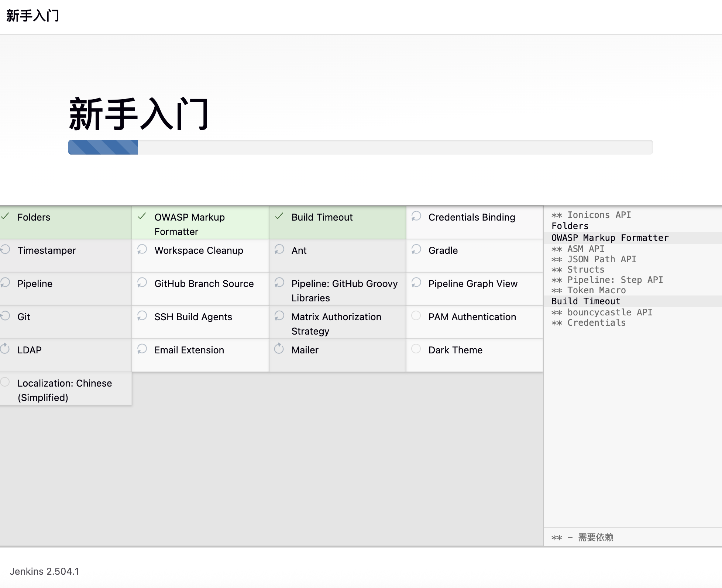Click Jenkins 2.504.1 version text

pyautogui.click(x=44, y=571)
